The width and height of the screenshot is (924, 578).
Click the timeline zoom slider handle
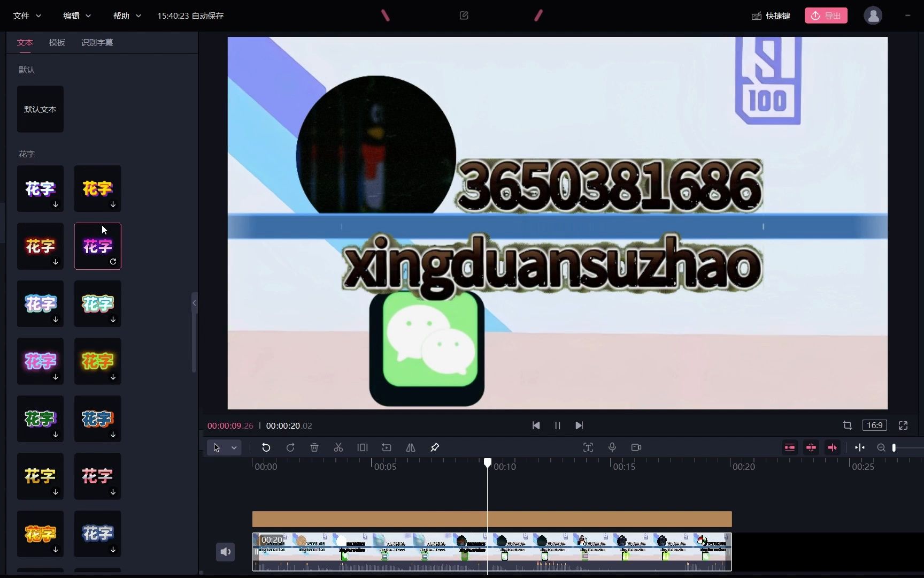pos(894,447)
